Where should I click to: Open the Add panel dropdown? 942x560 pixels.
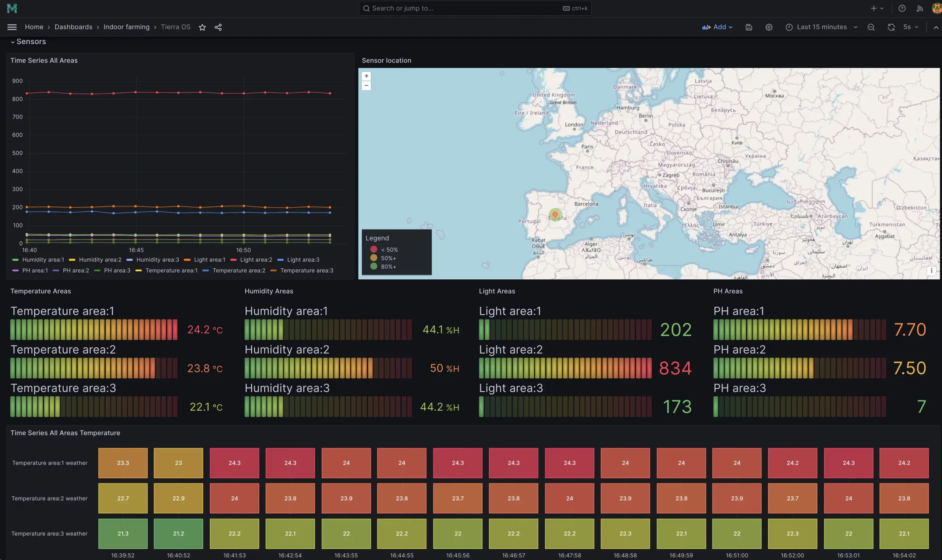[717, 27]
